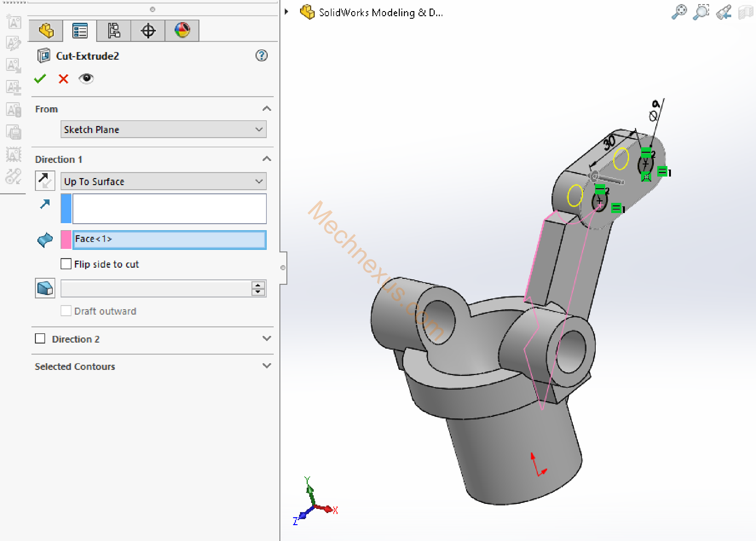
Task: Cancel feature with the red X
Action: tap(63, 79)
